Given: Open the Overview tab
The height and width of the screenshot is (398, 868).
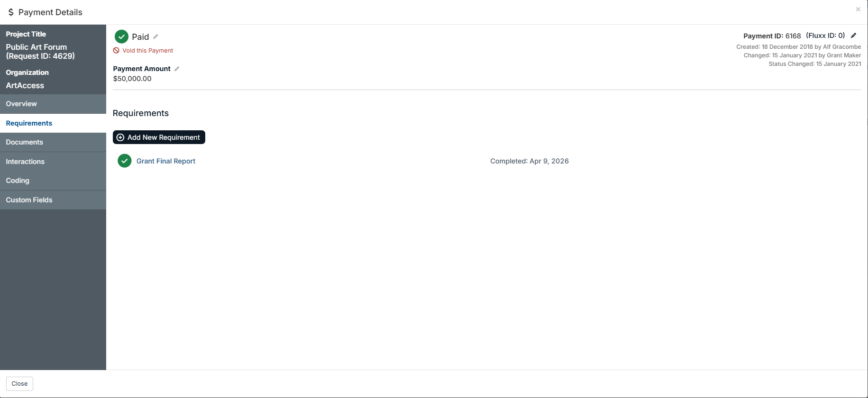Looking at the screenshot, I should pos(53,104).
